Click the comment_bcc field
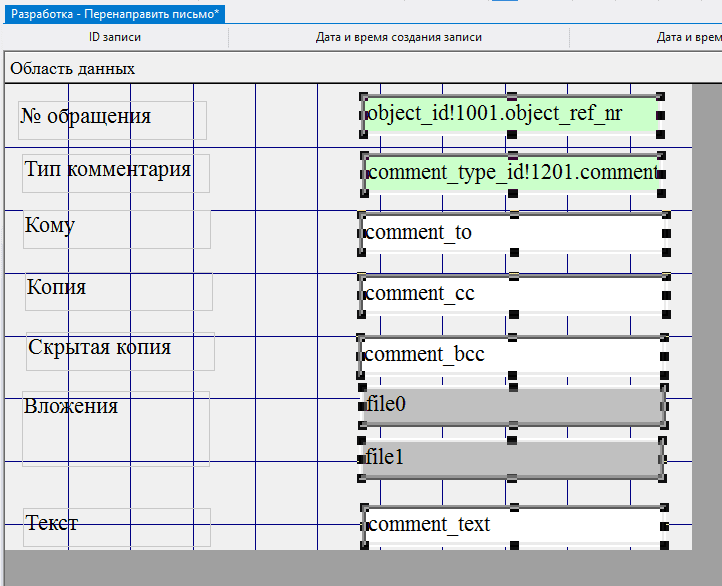The height and width of the screenshot is (586, 722). pos(510,354)
